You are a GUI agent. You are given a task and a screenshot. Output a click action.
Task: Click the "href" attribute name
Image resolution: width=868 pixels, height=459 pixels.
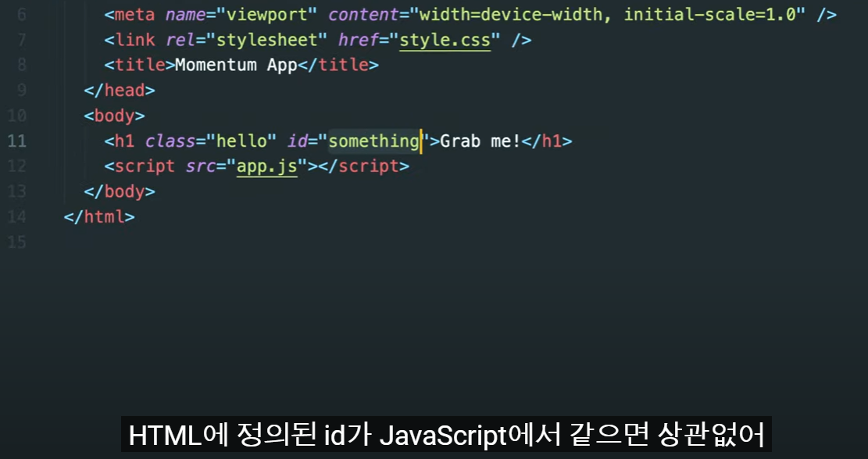359,41
